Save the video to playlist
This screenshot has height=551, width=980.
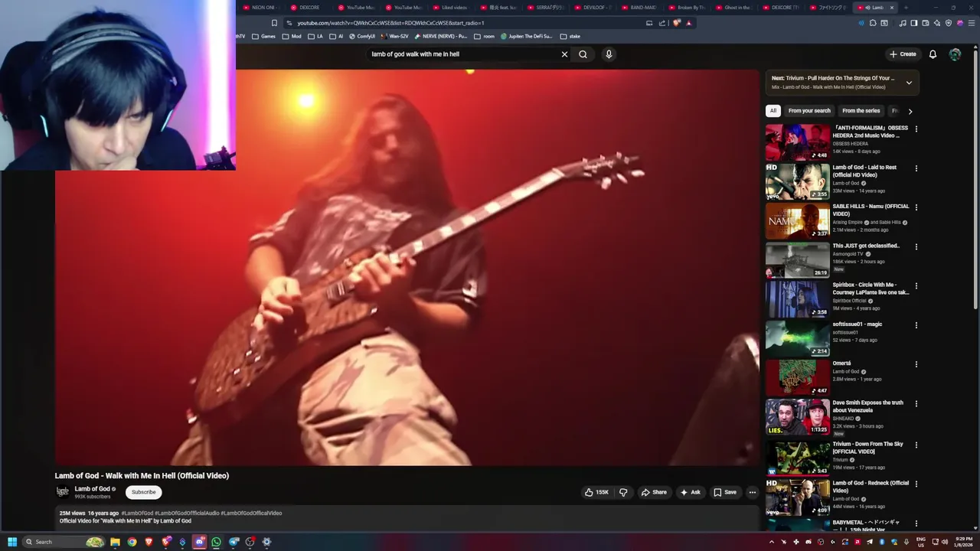click(x=725, y=492)
